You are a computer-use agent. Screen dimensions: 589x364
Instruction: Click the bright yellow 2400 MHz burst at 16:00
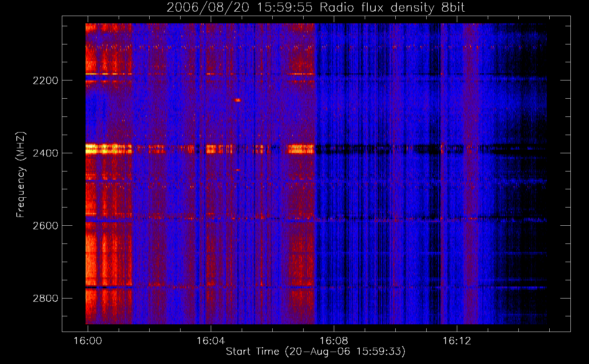pos(108,149)
